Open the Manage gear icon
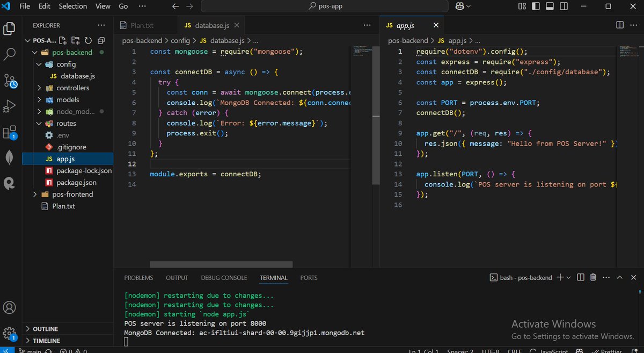644x353 pixels. (x=10, y=333)
